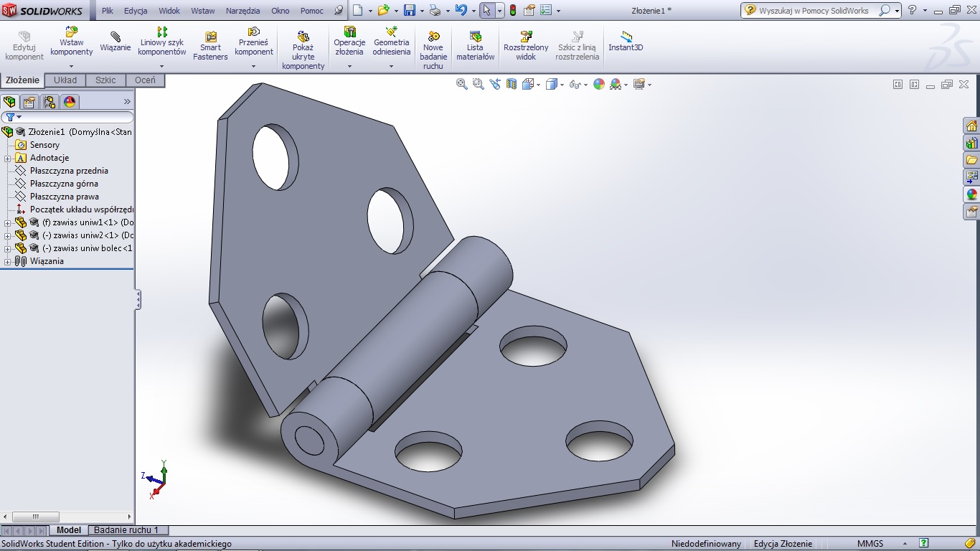Select FeatureManager design tree tab
Image resolution: width=980 pixels, height=551 pixels.
pos(9,102)
